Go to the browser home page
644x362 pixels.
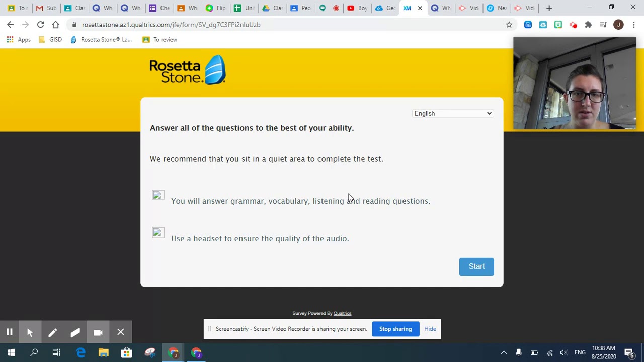click(55, 24)
